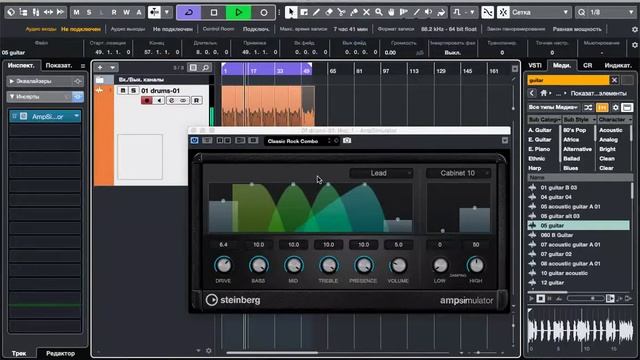
Task: Adjust the amp VOLUME knob
Action: pyautogui.click(x=398, y=265)
